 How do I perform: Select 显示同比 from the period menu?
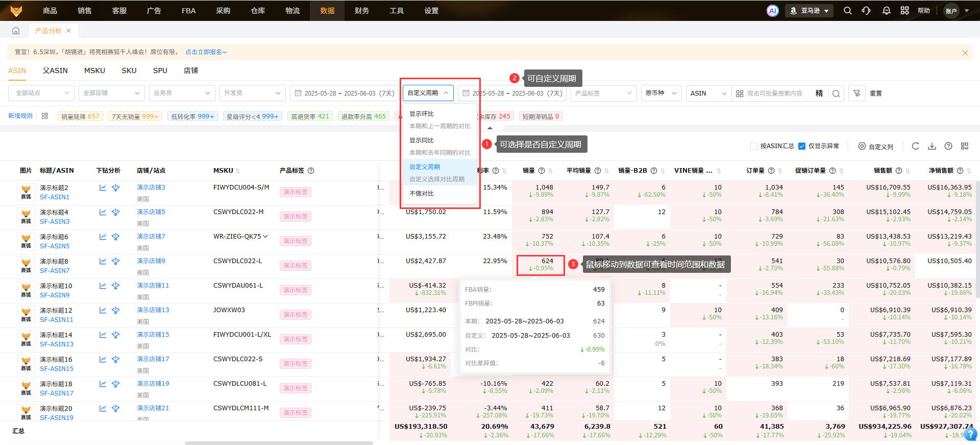point(422,140)
